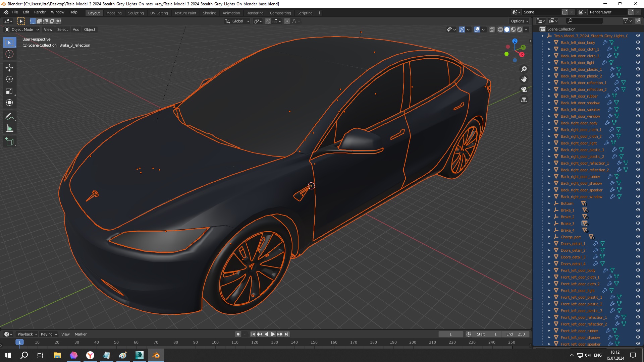The image size is (644, 362).
Task: Open the File menu
Action: click(15, 12)
